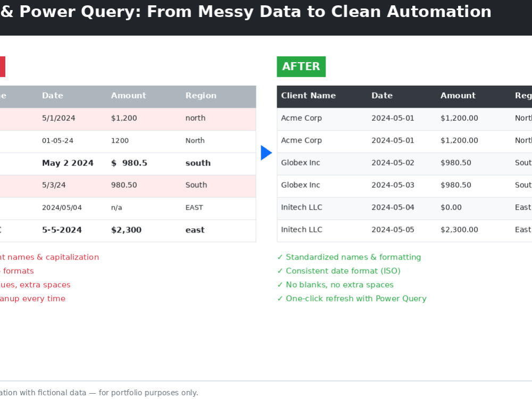
Task: Click the bold 5-5-2024 date cell
Action: 62,230
